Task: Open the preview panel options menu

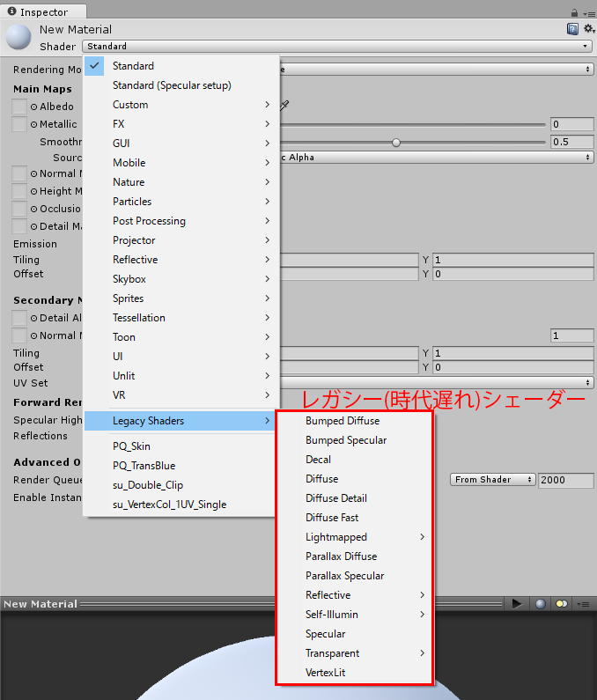Action: click(x=583, y=604)
